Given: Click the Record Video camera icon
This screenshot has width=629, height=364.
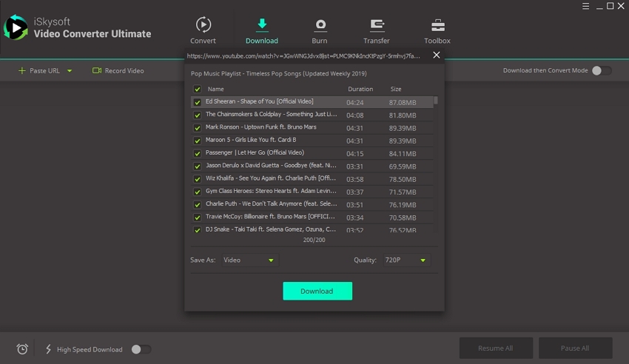Looking at the screenshot, I should coord(97,71).
